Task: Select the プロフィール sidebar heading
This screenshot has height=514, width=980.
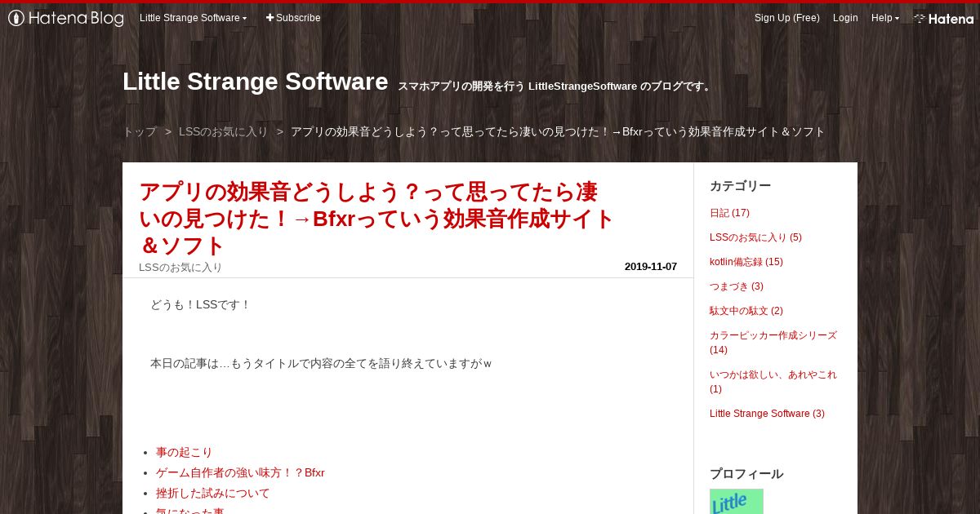Action: 746,474
